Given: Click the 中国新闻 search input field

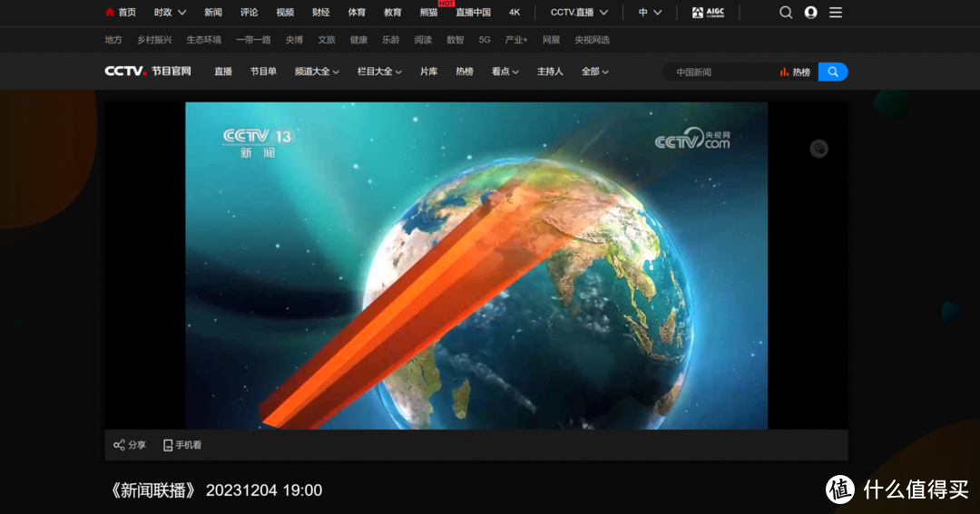Looking at the screenshot, I should [x=719, y=73].
